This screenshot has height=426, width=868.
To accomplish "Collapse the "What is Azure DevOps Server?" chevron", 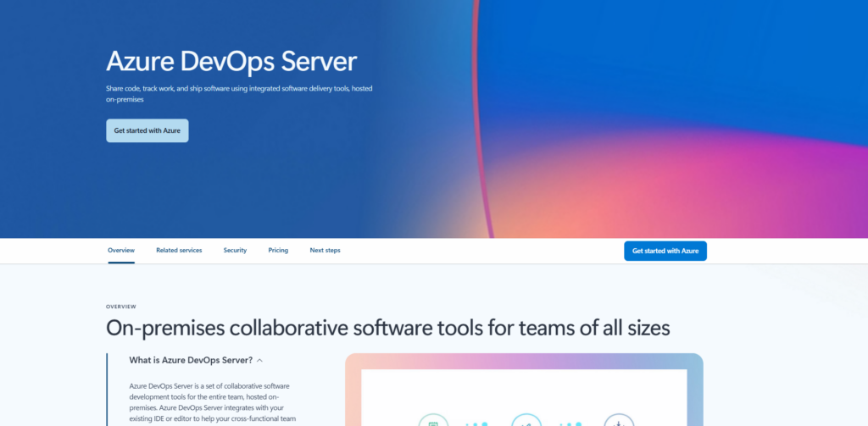I will click(x=259, y=360).
